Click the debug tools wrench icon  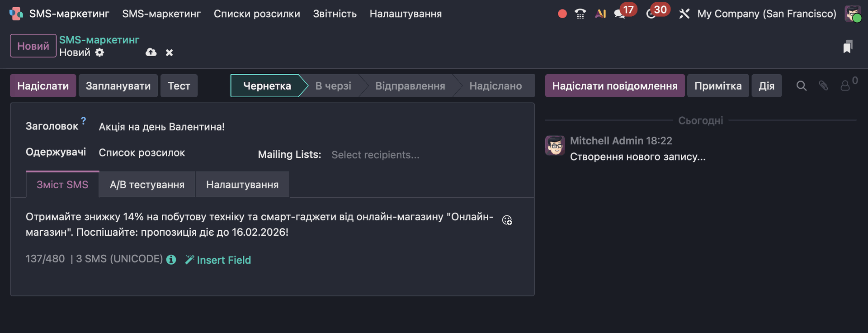(x=684, y=14)
